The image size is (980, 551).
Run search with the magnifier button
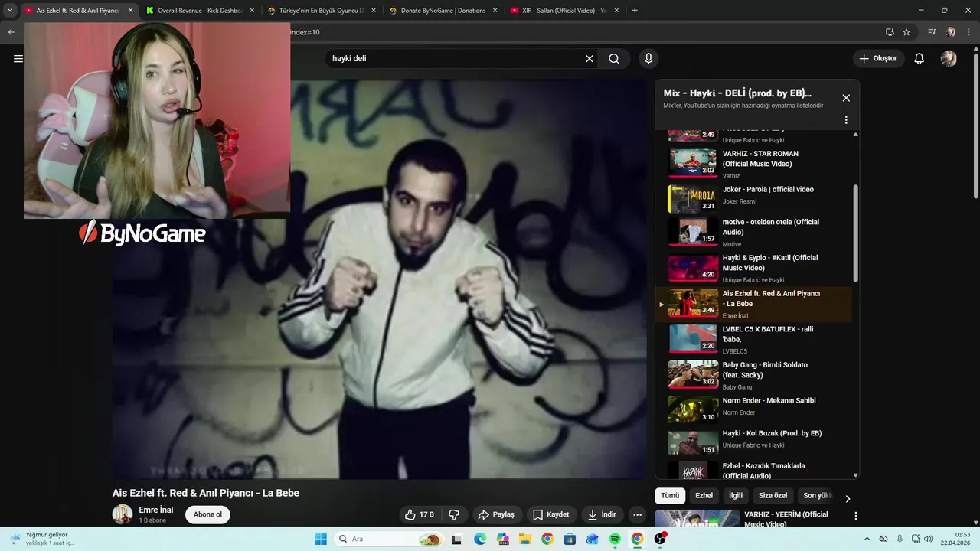tap(614, 58)
